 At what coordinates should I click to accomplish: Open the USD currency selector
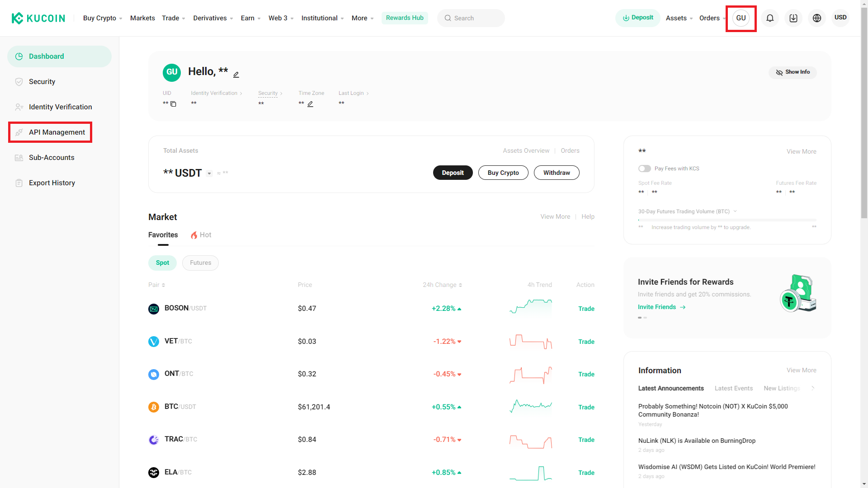click(x=840, y=18)
